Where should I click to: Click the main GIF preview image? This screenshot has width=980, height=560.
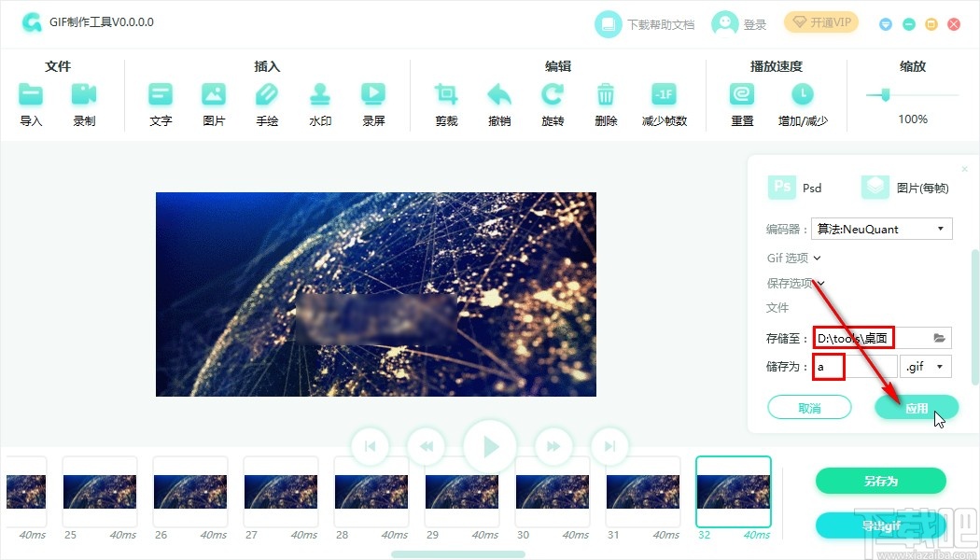click(x=375, y=294)
